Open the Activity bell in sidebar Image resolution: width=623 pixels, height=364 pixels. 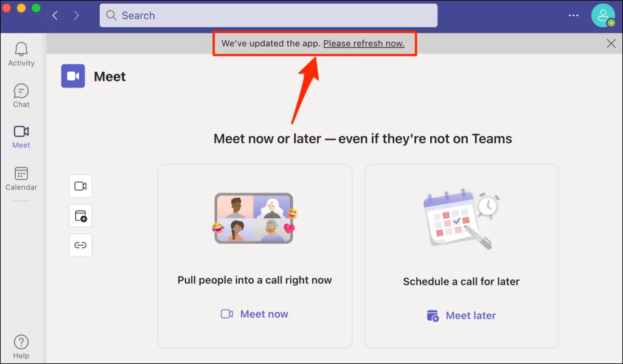21,54
